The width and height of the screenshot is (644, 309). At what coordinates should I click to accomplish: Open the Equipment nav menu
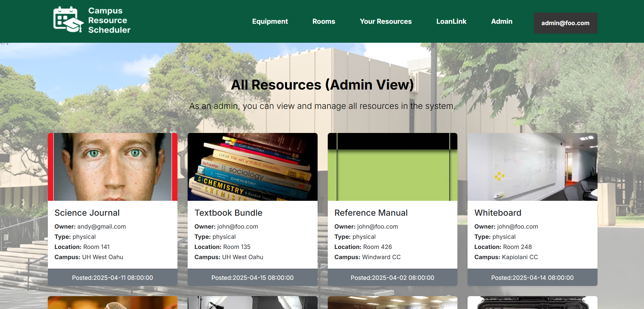click(270, 21)
